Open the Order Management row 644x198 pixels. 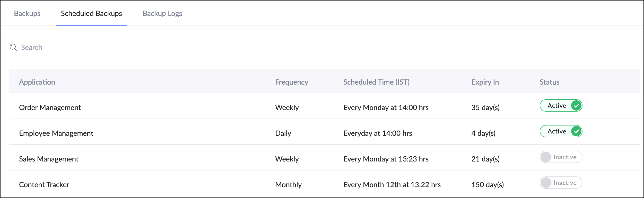50,107
